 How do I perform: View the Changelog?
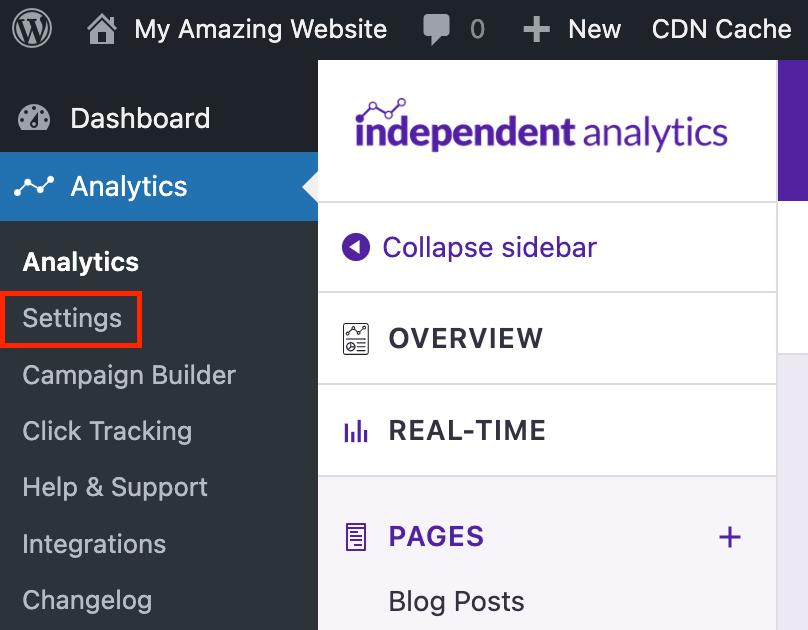tap(87, 600)
